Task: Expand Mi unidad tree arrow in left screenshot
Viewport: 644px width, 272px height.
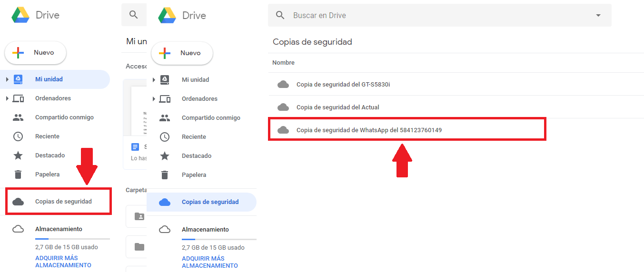Action: (7, 79)
